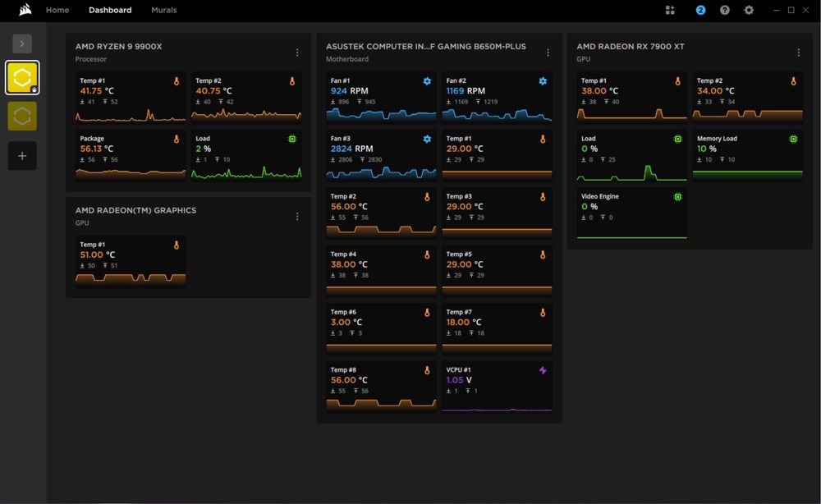Viewport: 821px width, 504px height.
Task: Select the Package 56.13 °C value
Action: click(x=97, y=149)
